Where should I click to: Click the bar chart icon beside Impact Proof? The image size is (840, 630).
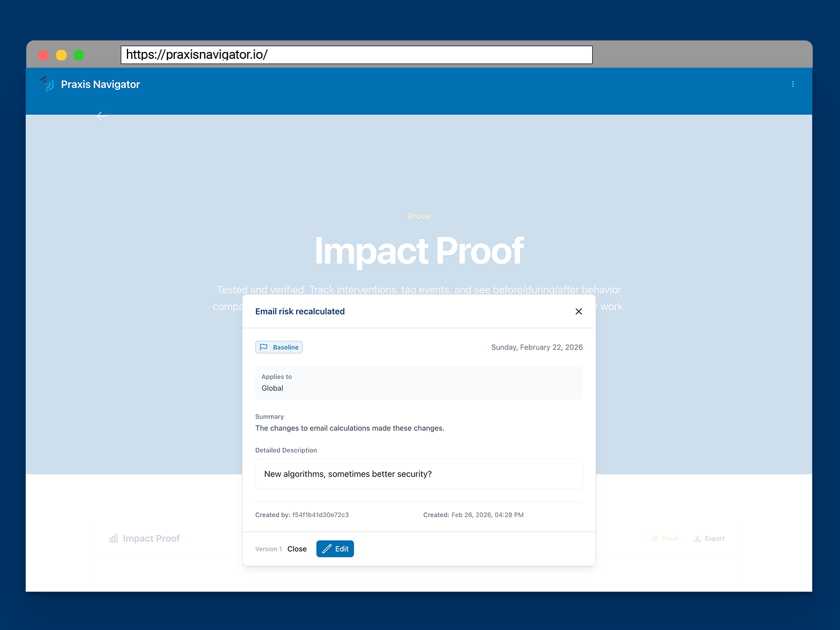tap(112, 538)
